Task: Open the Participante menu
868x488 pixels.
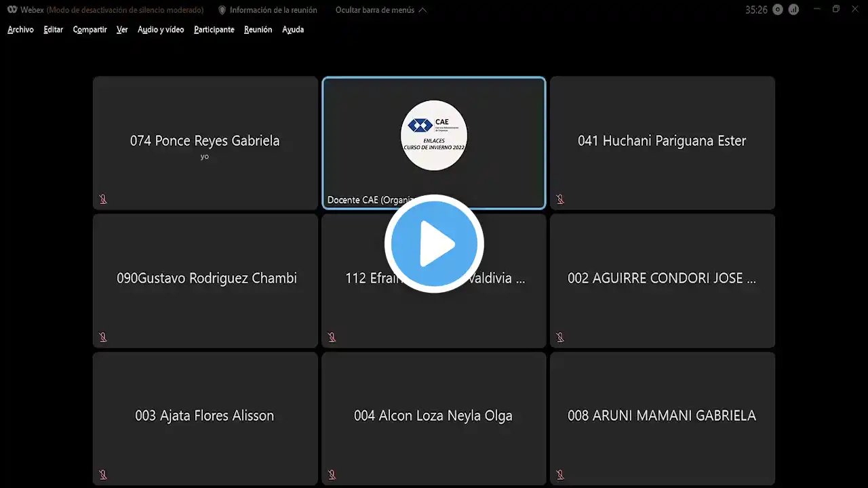Action: pos(214,30)
